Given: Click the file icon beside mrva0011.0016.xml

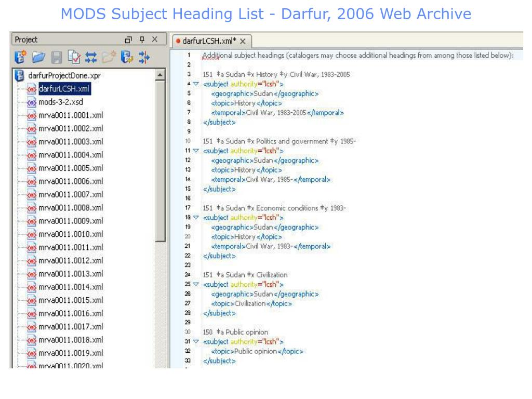Looking at the screenshot, I should coord(31,314).
